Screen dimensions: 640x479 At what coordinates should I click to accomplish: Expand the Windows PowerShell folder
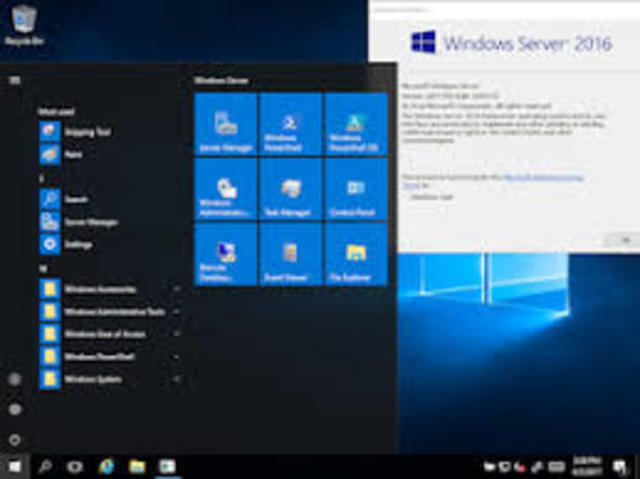(109, 357)
